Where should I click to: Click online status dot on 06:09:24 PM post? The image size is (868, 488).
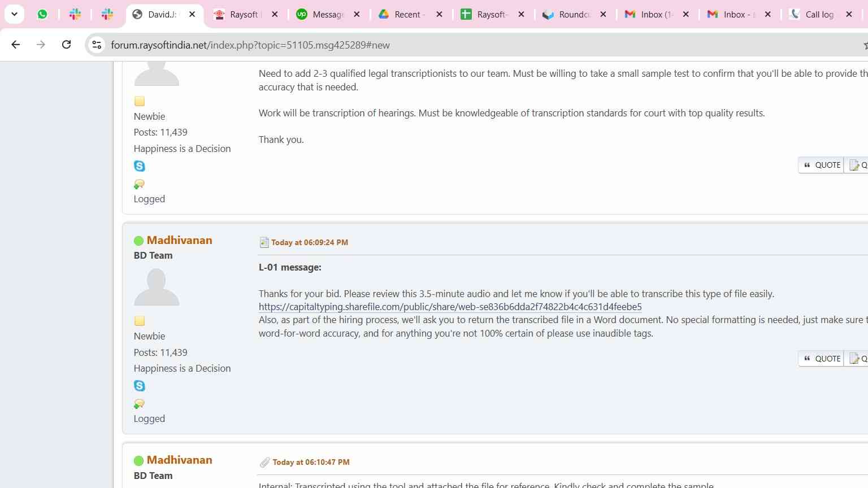tap(138, 241)
